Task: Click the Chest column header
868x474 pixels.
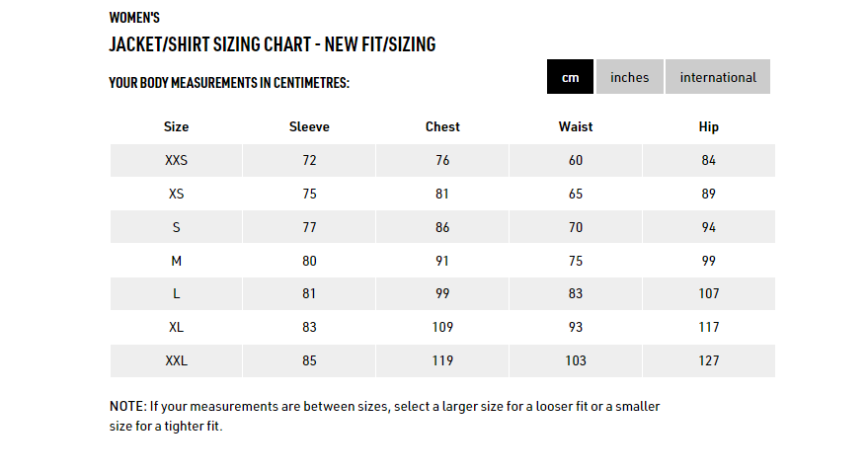Action: [442, 126]
